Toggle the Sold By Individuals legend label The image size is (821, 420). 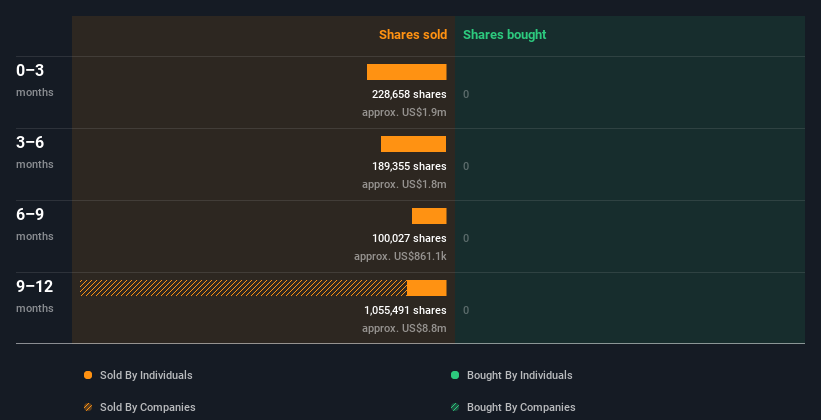(146, 375)
